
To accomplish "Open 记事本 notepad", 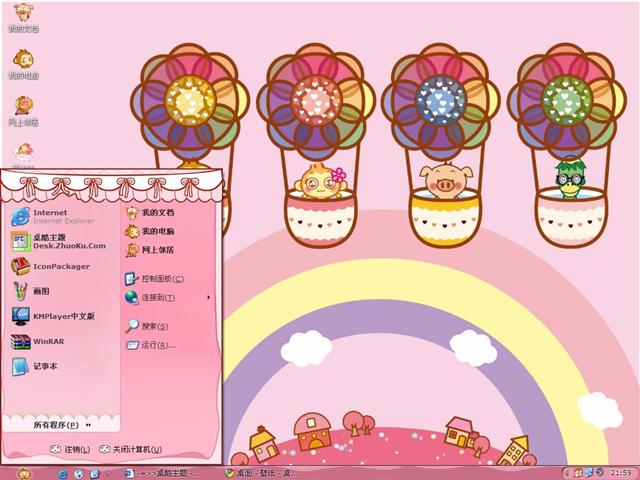I will click(34, 366).
